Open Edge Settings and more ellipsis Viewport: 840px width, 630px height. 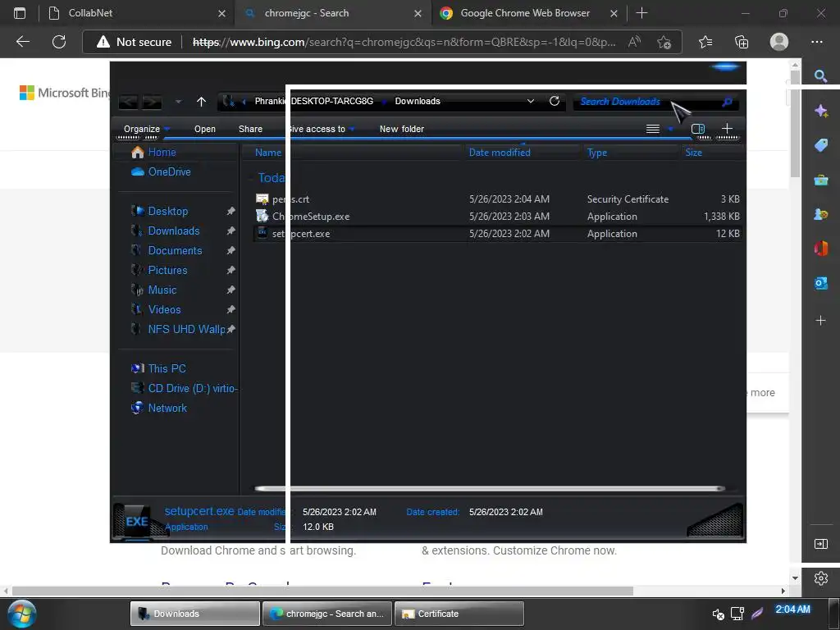coord(816,42)
